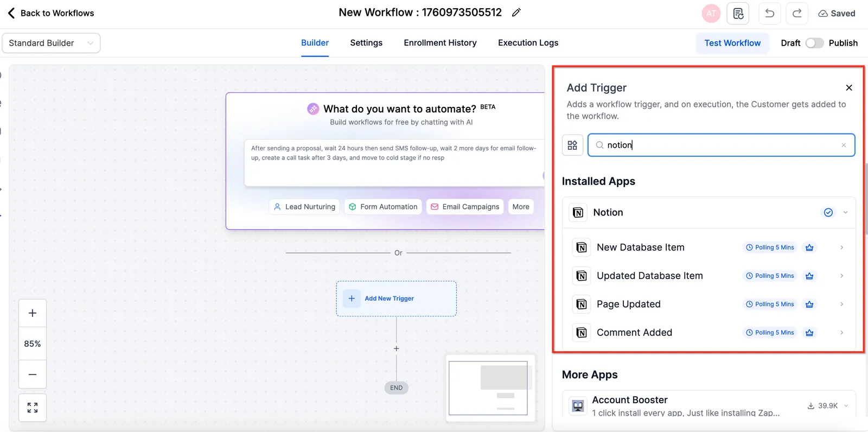868x432 pixels.
Task: Click the Notion app logo icon
Action: tap(578, 213)
